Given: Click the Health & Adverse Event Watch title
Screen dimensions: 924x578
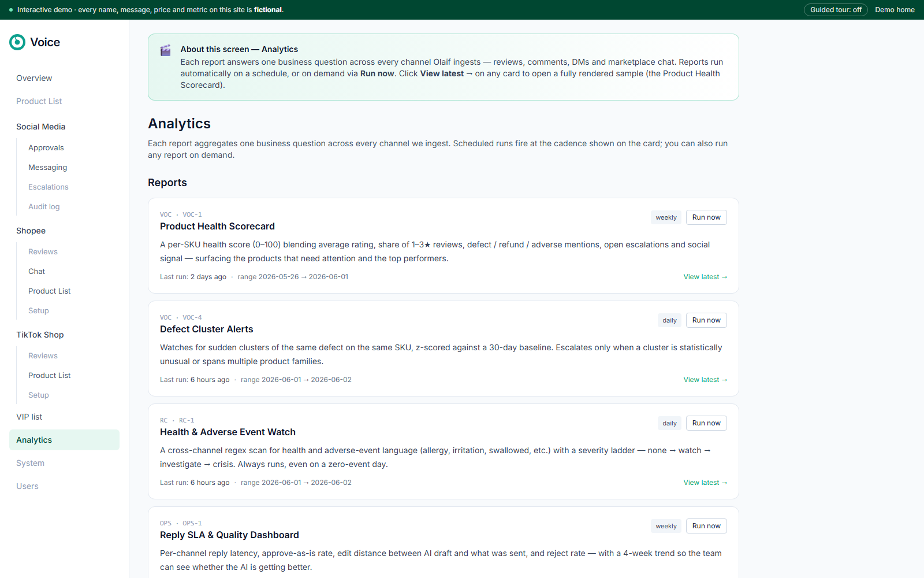Looking at the screenshot, I should [228, 432].
